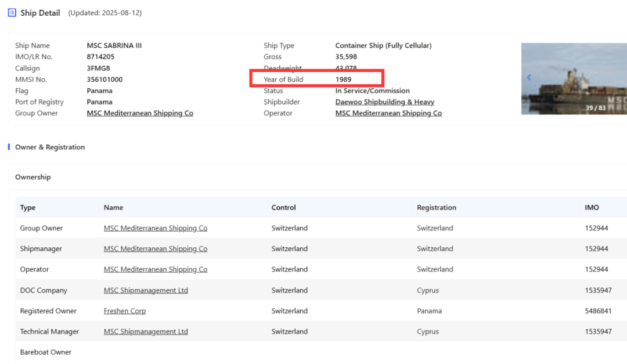Click the IMO column header
Image resolution: width=627 pixels, height=364 pixels.
coord(592,208)
